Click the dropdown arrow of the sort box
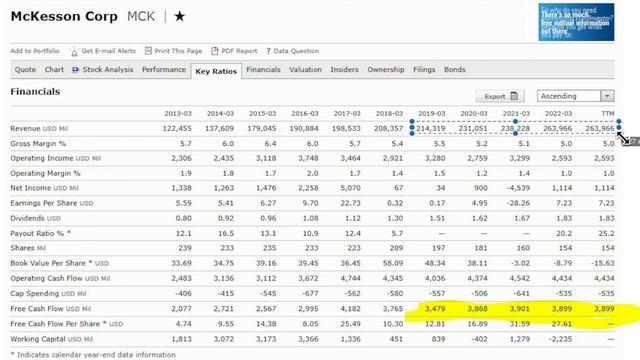The height and width of the screenshot is (360, 640). [607, 96]
